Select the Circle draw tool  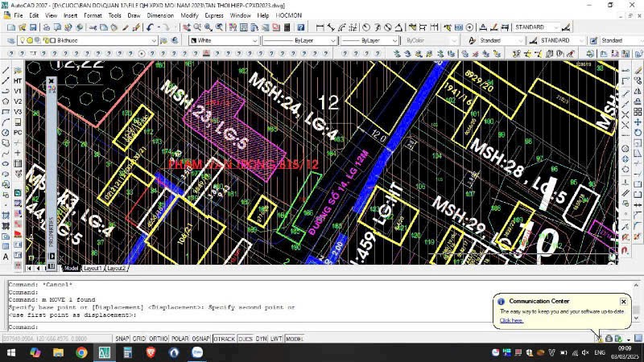(x=6, y=133)
